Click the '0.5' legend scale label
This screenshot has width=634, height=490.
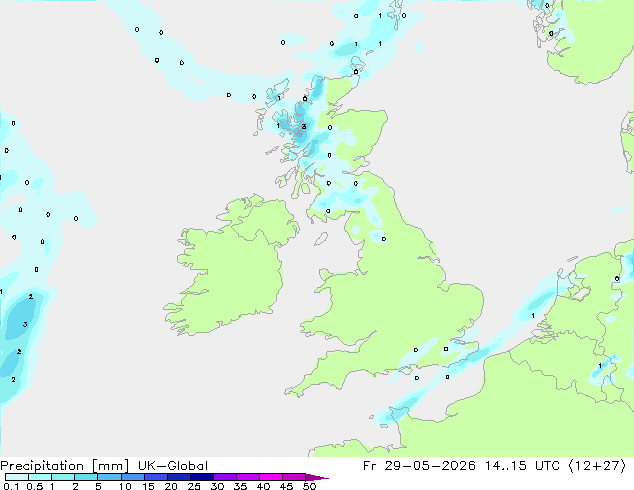(x=34, y=486)
